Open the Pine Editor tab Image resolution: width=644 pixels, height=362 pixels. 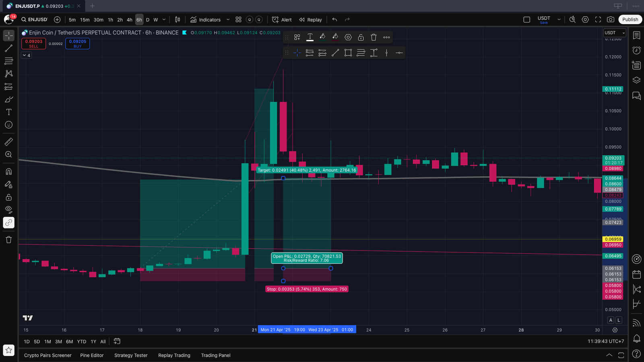click(92, 355)
